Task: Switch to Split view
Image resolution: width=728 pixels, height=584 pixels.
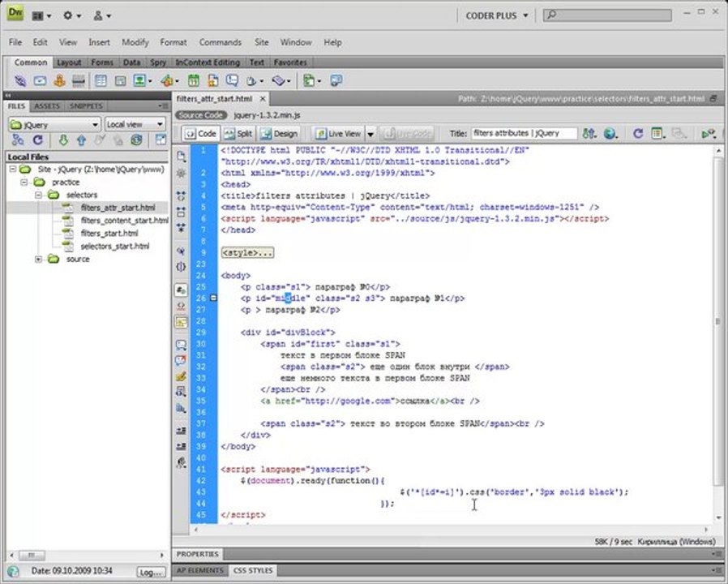Action: [x=238, y=134]
